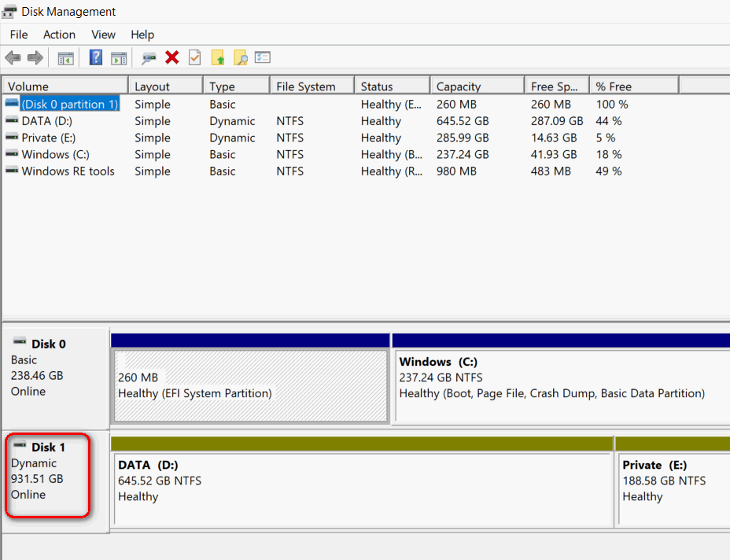Sort by the Status column header

click(x=393, y=86)
